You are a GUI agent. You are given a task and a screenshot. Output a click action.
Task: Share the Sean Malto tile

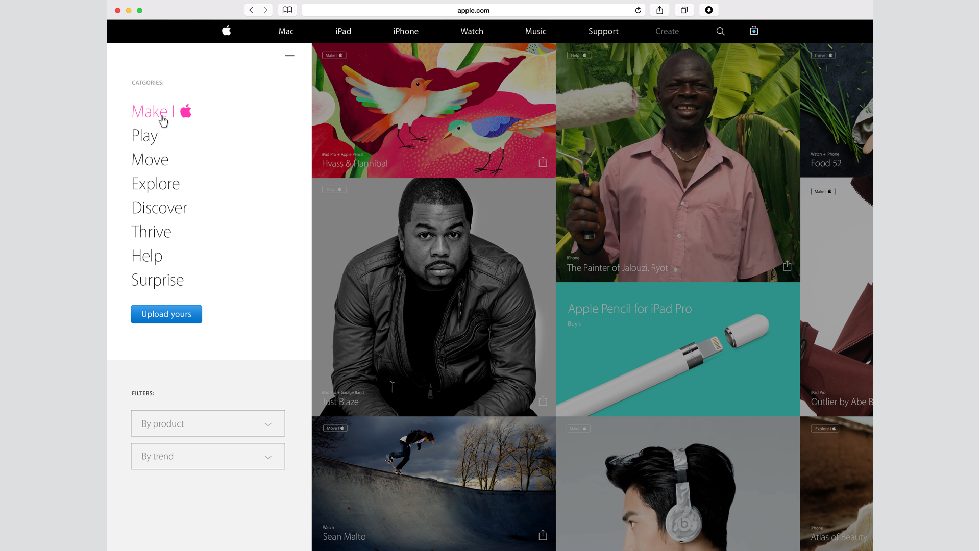pyautogui.click(x=543, y=535)
